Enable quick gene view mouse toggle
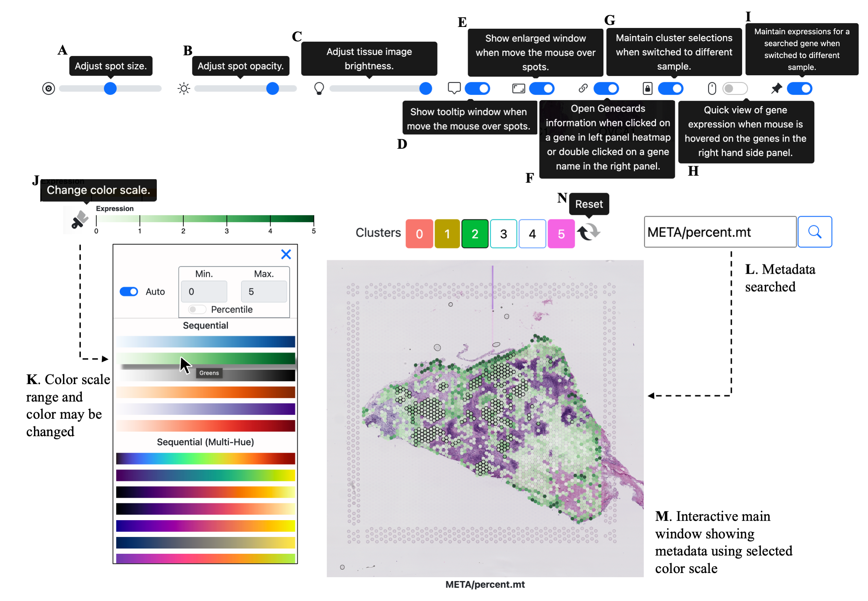Image resolution: width=868 pixels, height=601 pixels. 735,89
